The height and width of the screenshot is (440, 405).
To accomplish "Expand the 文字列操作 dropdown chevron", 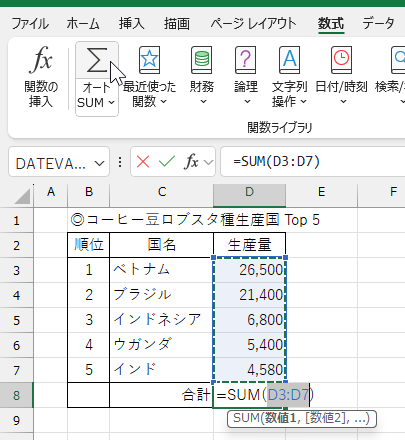I will (x=303, y=101).
